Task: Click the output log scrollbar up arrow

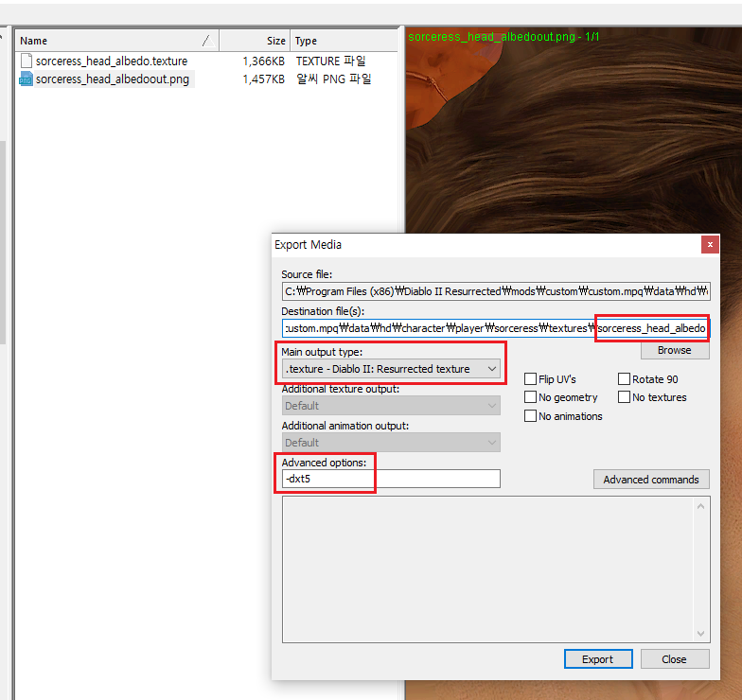Action: [700, 507]
